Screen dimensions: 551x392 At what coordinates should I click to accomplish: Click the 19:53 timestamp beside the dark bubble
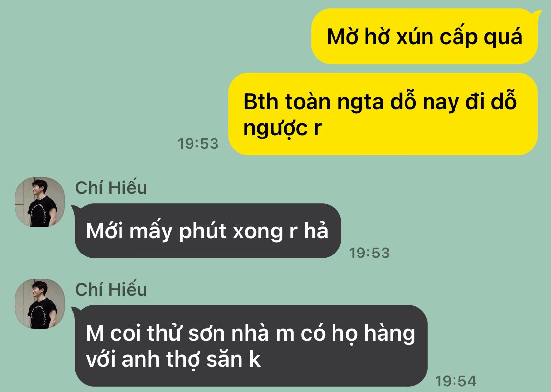(369, 253)
